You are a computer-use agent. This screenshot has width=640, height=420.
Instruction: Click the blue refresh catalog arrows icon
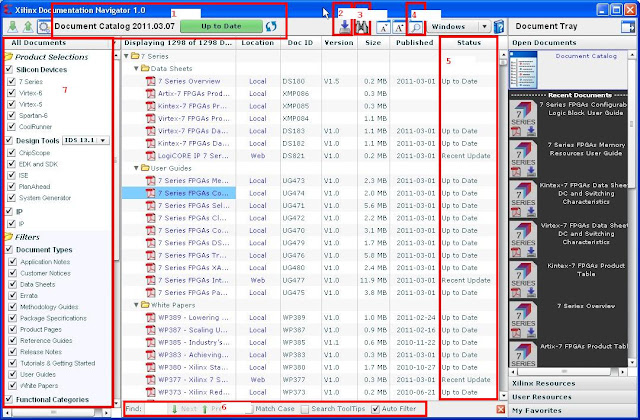pos(271,27)
